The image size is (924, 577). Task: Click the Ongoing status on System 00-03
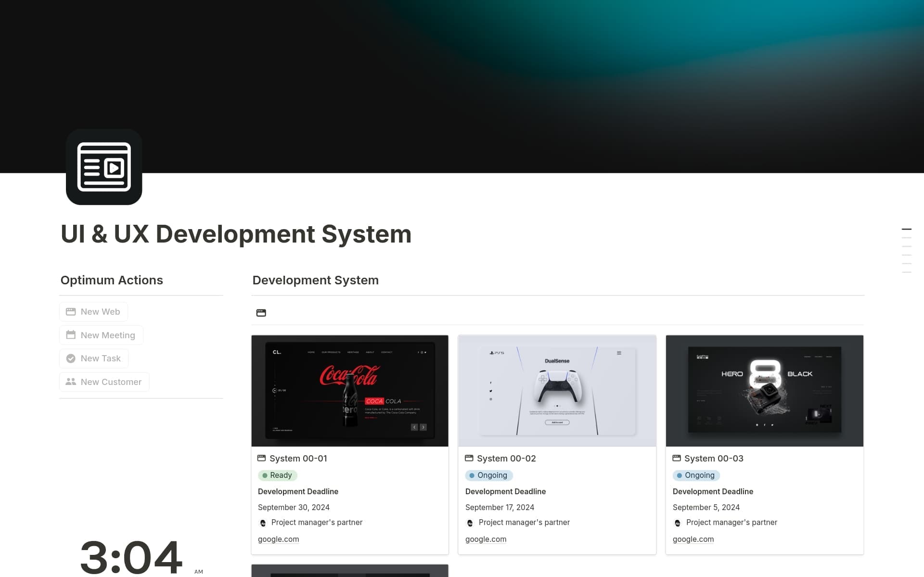click(x=696, y=475)
